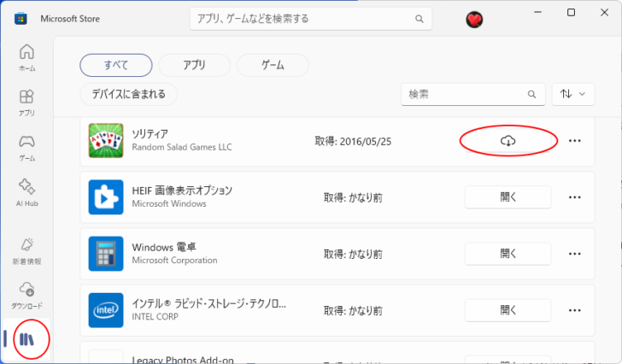Open the Library icon in sidebar
The image size is (622, 364).
[26, 339]
